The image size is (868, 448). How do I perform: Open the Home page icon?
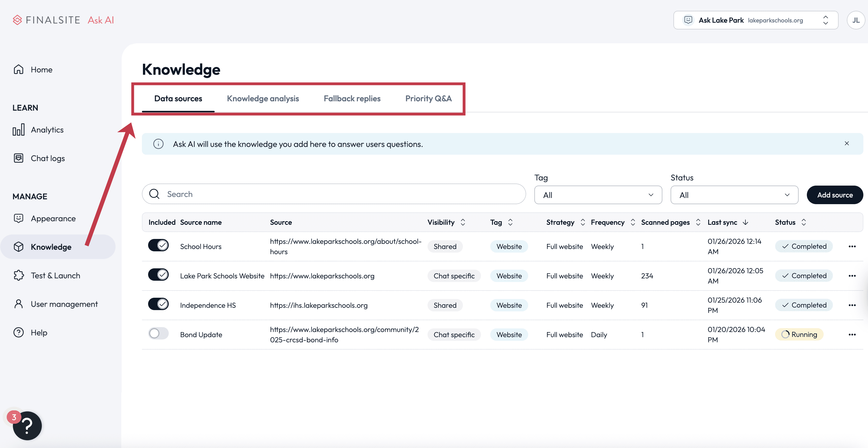point(19,69)
